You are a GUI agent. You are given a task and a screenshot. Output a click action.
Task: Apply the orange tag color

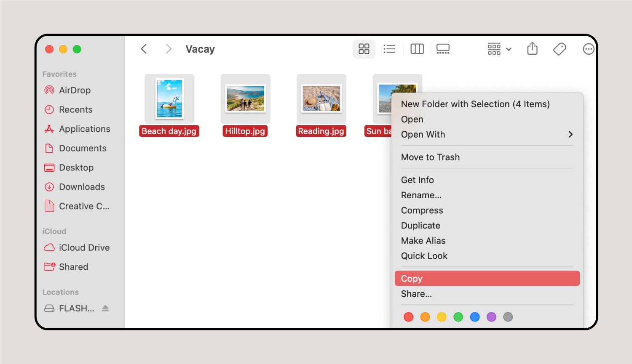(x=425, y=317)
